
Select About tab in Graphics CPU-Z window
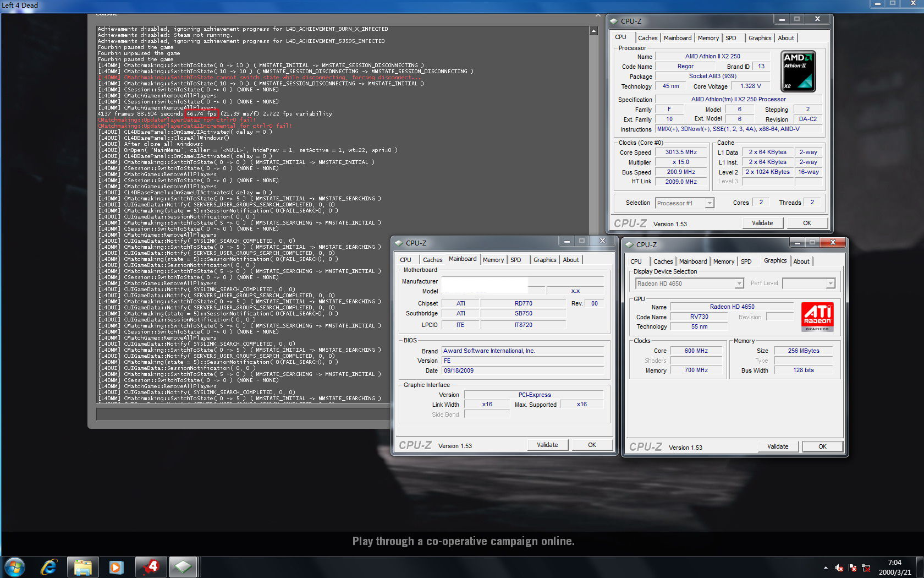(x=801, y=261)
